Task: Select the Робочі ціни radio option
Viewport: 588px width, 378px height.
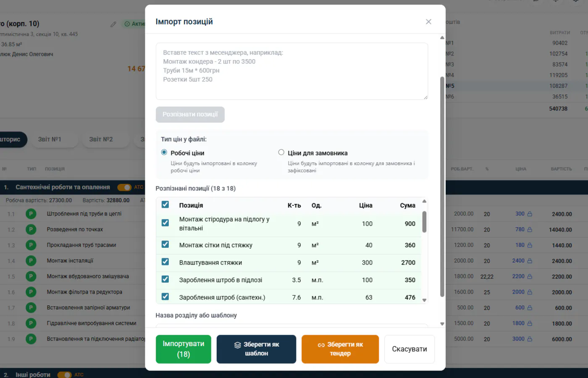Action: (164, 152)
